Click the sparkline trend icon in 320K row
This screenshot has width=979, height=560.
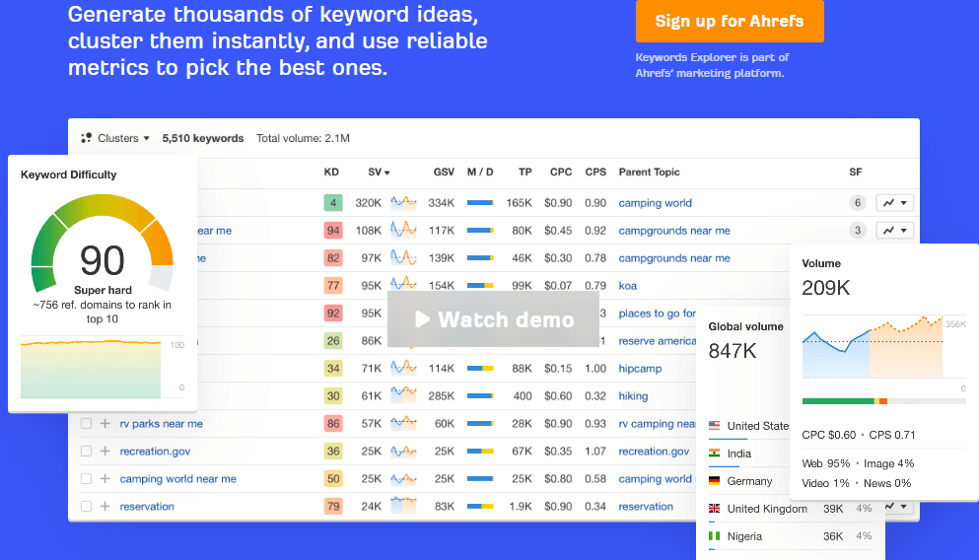(403, 202)
